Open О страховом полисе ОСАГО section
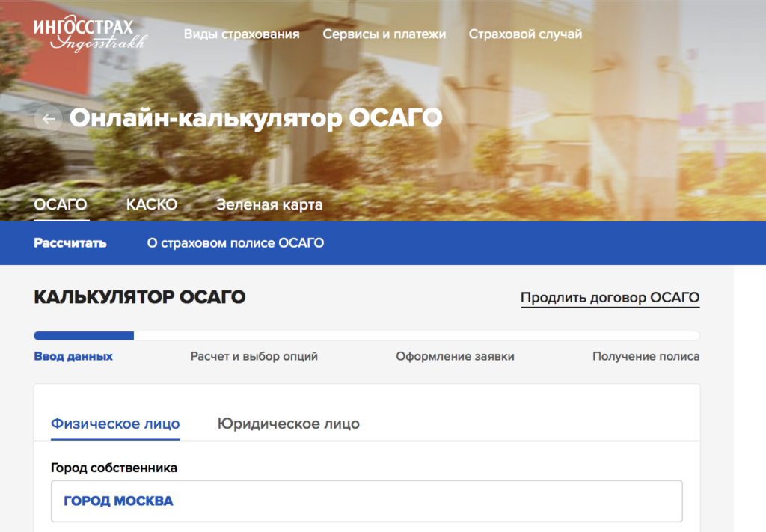Image resolution: width=766 pixels, height=532 pixels. click(236, 243)
